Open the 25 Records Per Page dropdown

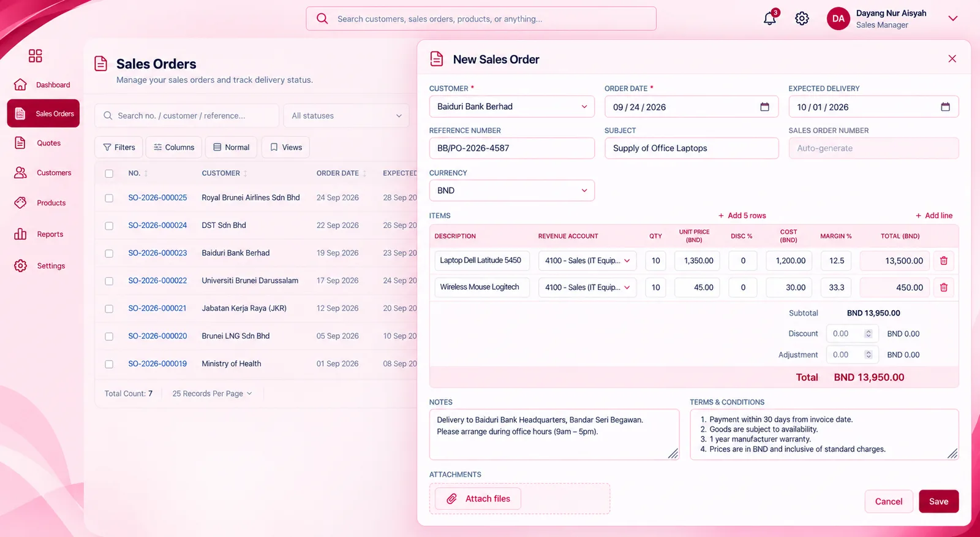point(212,394)
